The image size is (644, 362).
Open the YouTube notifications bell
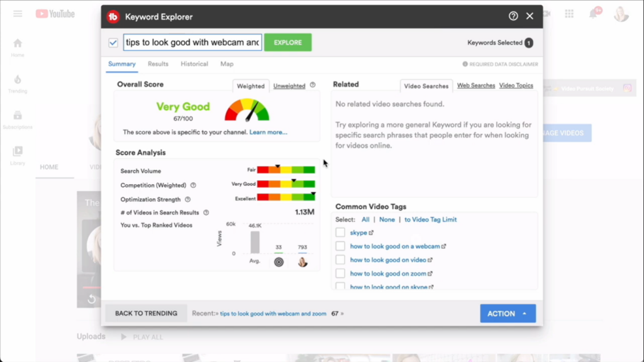coord(594,14)
